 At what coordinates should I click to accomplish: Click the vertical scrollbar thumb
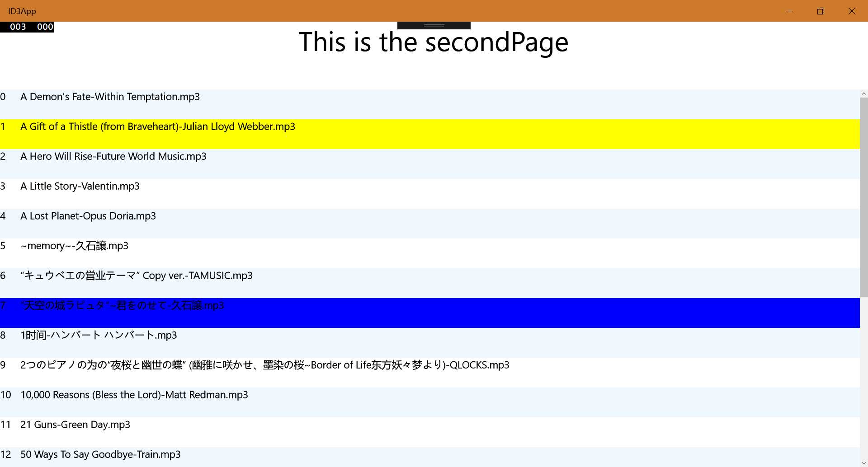pyautogui.click(x=864, y=197)
